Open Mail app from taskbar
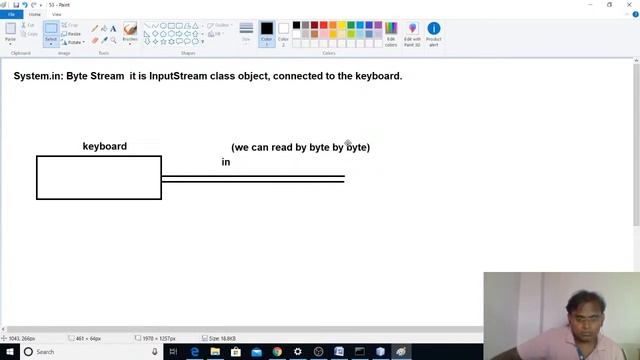This screenshot has height=360, width=640. coord(256,351)
